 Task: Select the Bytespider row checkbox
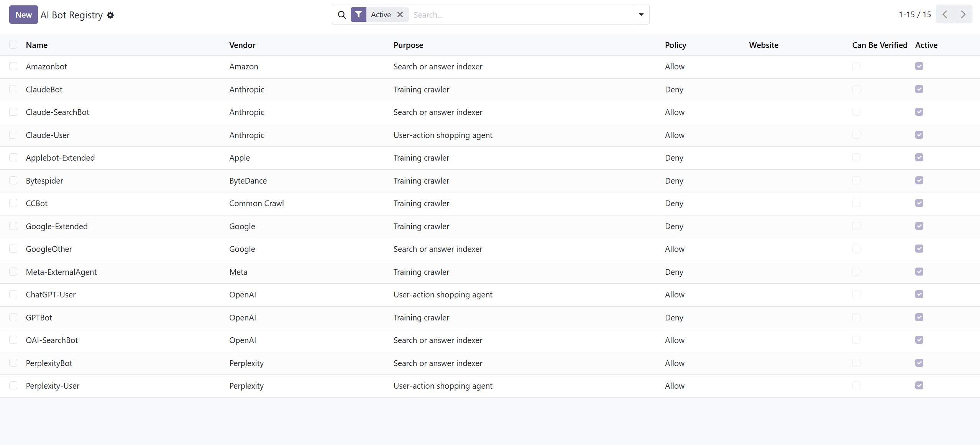click(13, 181)
